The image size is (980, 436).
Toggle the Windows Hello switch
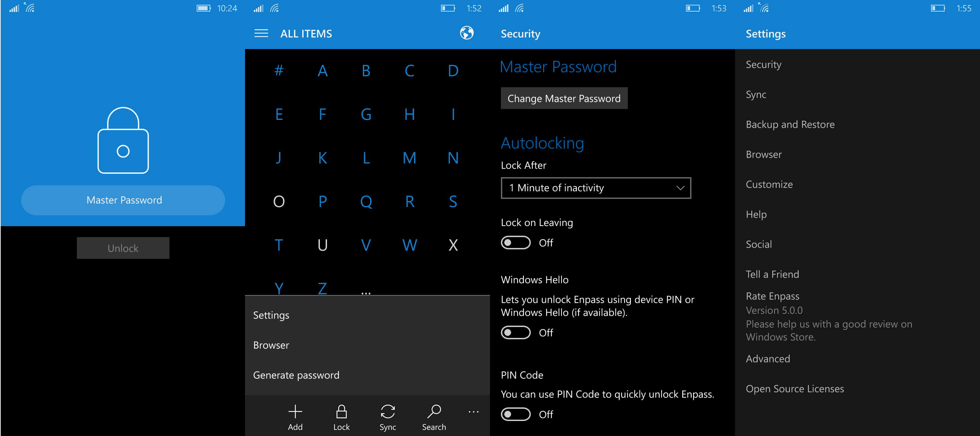coord(516,332)
